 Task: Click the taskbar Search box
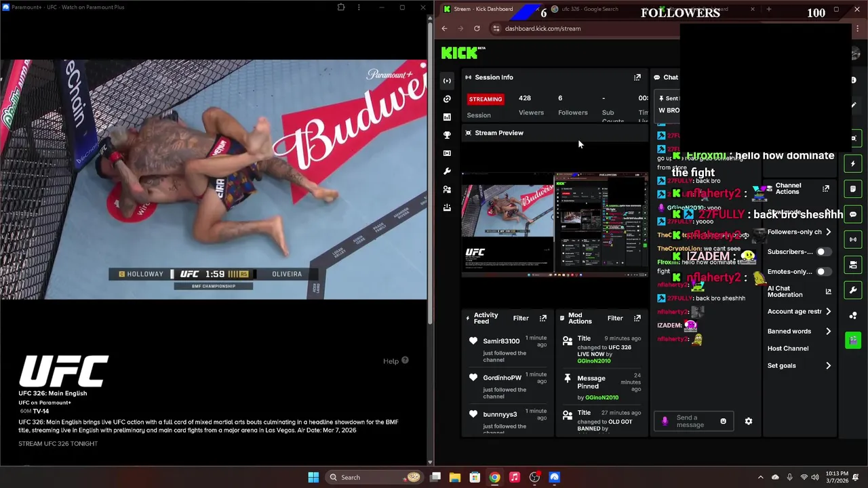pos(374,477)
